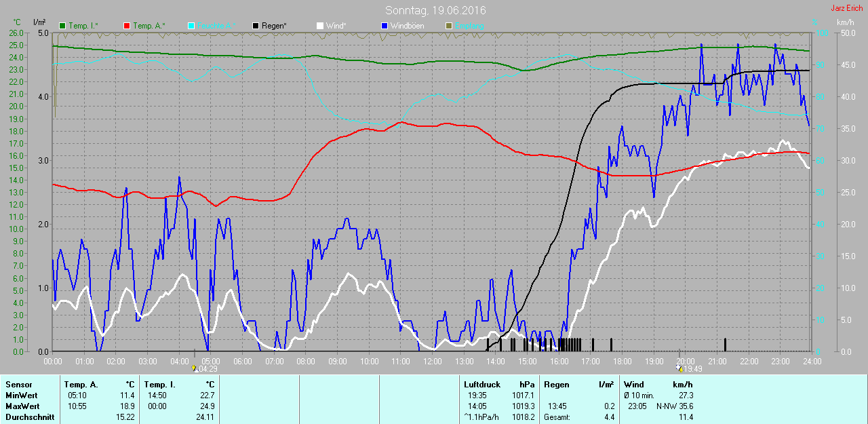Click the indoor minimum value 22.7
The image size is (868, 424).
(x=207, y=396)
